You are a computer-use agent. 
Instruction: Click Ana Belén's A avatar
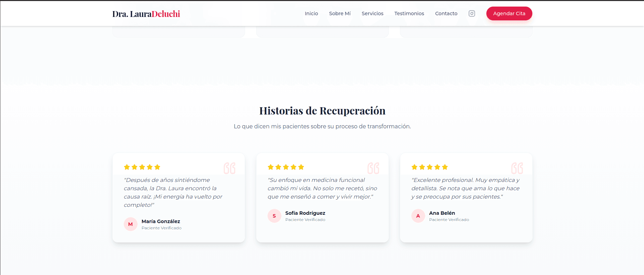click(418, 216)
